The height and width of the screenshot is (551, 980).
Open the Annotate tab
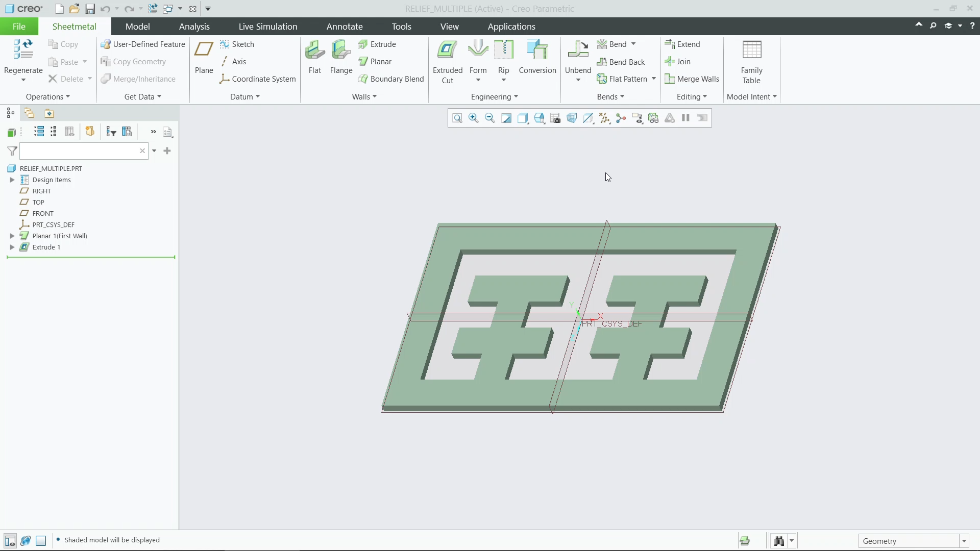point(345,27)
